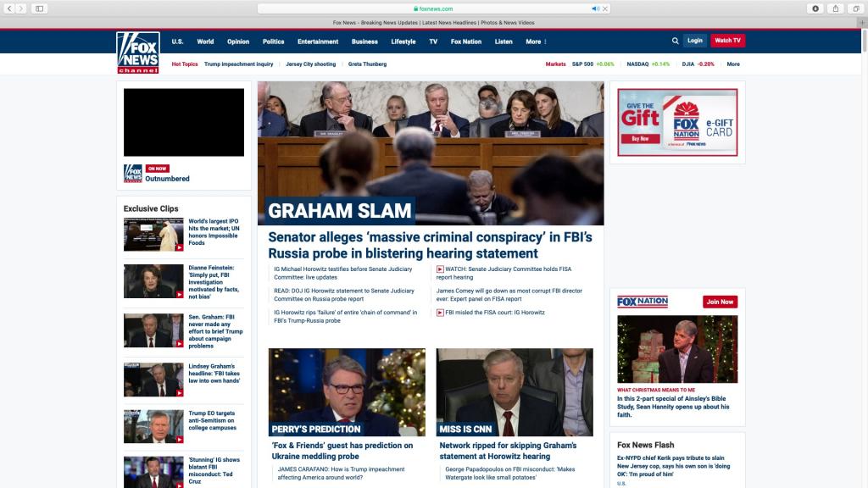
Task: Go back with Safari back arrow
Action: point(10,8)
